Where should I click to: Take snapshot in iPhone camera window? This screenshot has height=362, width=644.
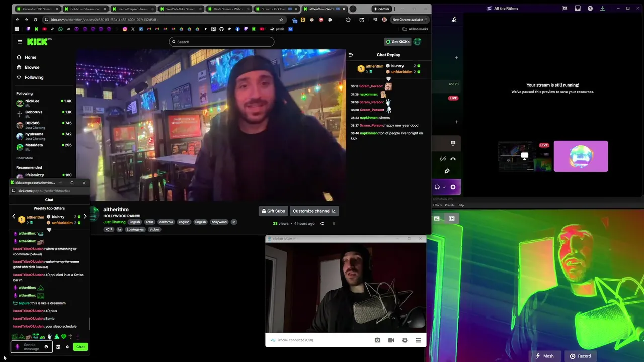coord(377,340)
